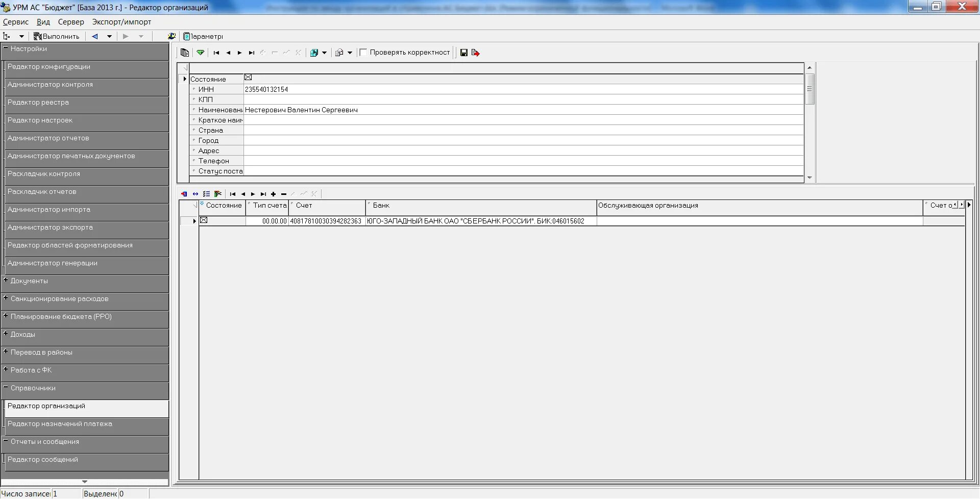Expand Санкционирование расходов section
Screen dimensions: 980x499
coord(6,298)
